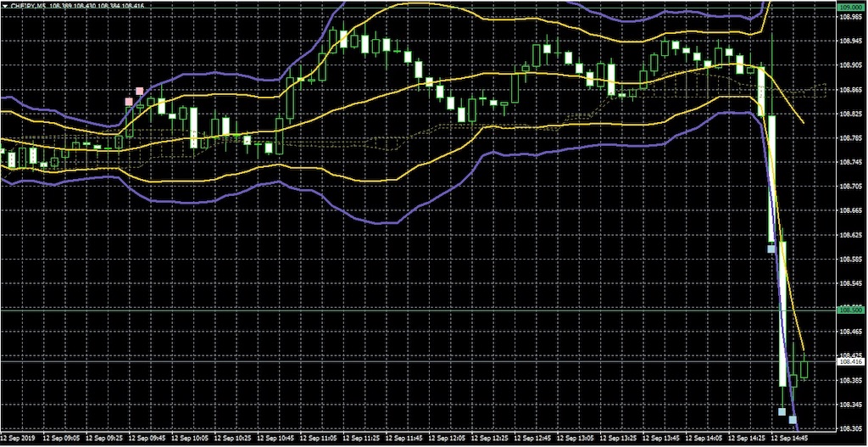Click the '12 Sep 11:05' time label

tap(317, 438)
